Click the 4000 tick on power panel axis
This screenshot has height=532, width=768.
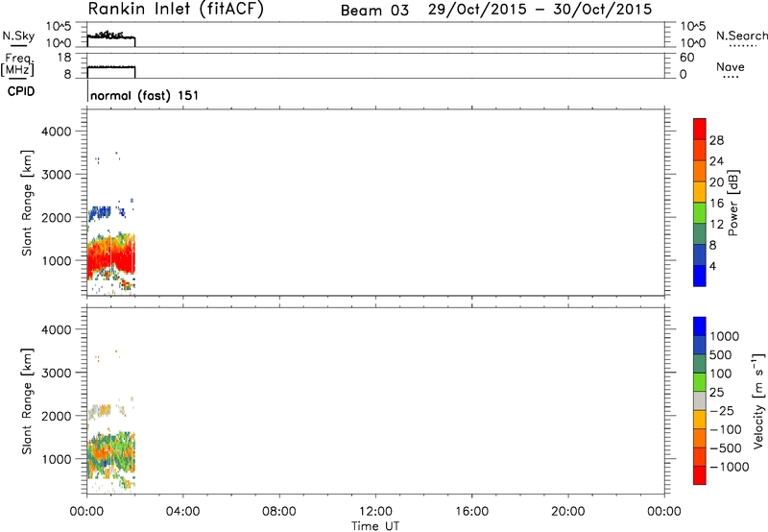57,132
